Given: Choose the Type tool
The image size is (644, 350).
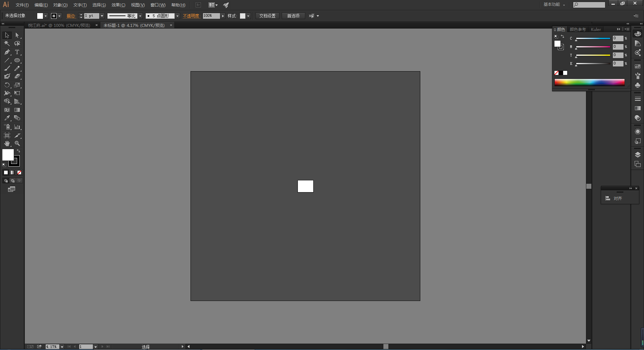Looking at the screenshot, I should point(17,52).
